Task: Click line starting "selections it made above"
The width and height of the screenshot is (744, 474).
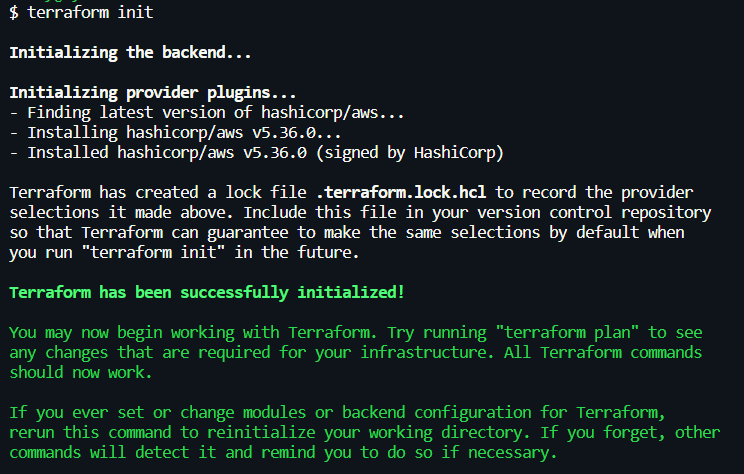Action: tap(360, 213)
